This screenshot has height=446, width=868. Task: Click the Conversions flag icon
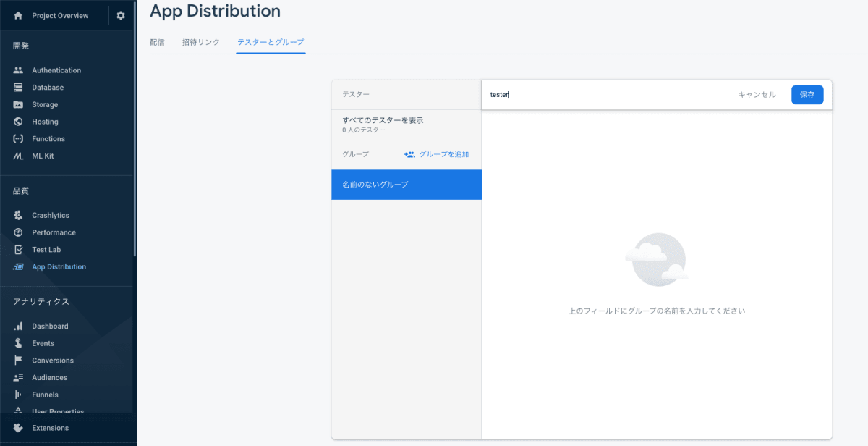click(x=19, y=361)
